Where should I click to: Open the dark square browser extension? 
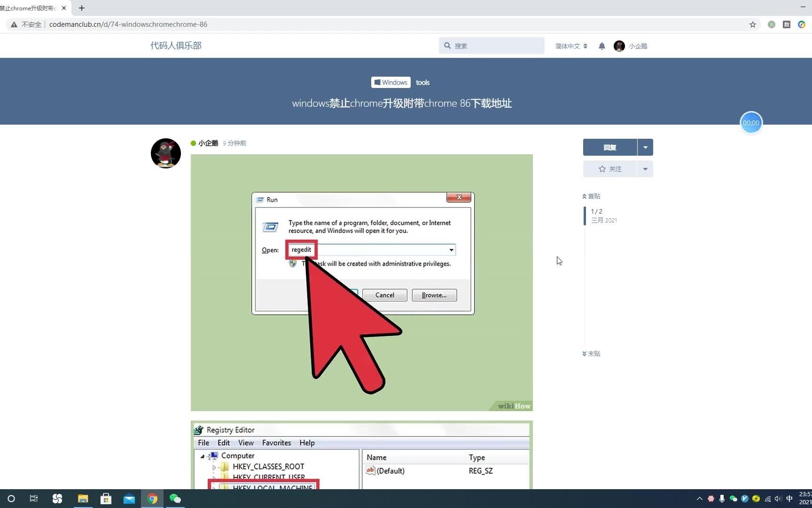tap(787, 24)
